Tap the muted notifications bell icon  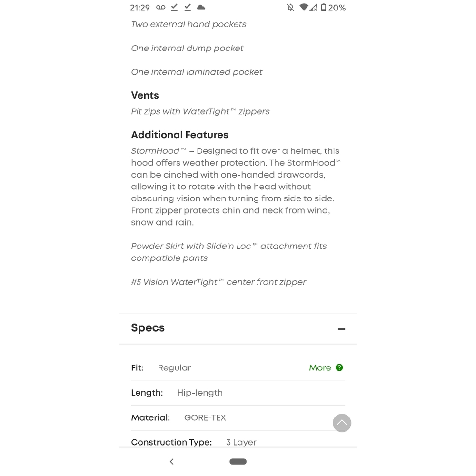(x=290, y=8)
